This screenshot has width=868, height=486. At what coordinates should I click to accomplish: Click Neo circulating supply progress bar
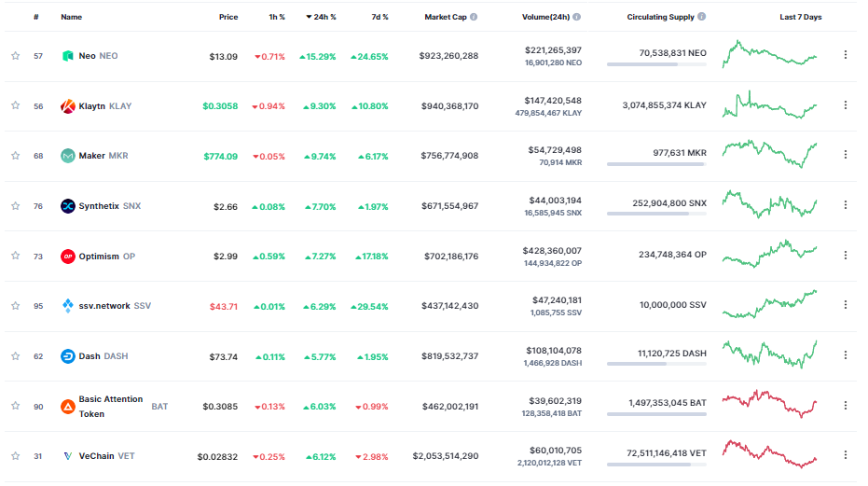[656, 65]
